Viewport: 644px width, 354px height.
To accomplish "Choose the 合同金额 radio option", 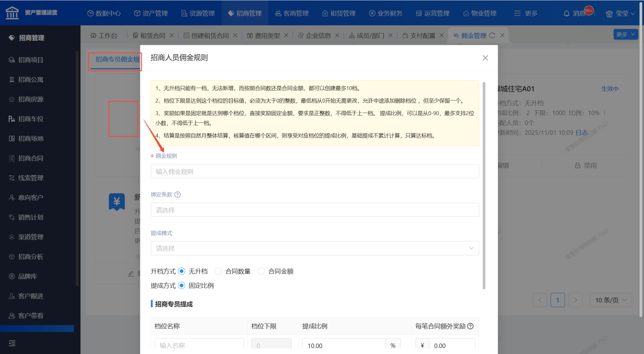I will [261, 271].
